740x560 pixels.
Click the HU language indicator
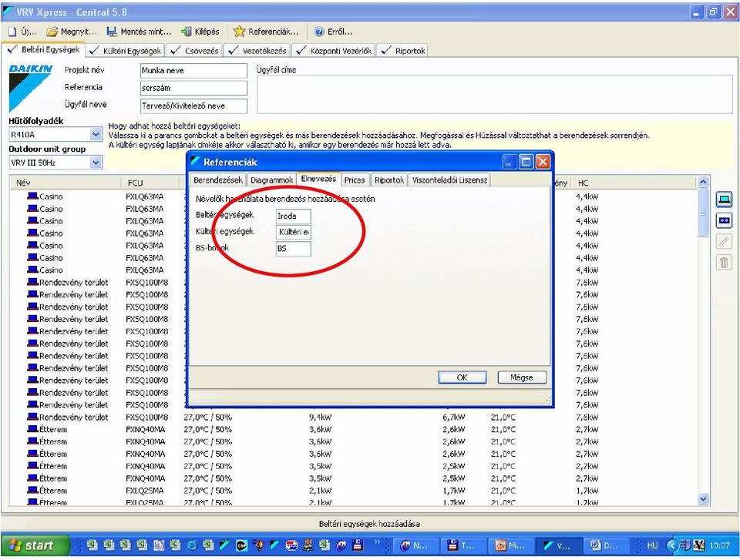[x=652, y=546]
